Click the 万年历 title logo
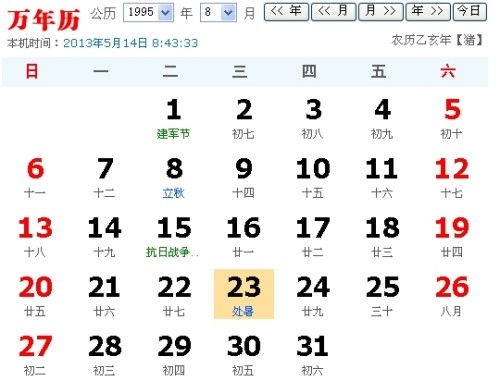500x381 pixels. click(44, 19)
